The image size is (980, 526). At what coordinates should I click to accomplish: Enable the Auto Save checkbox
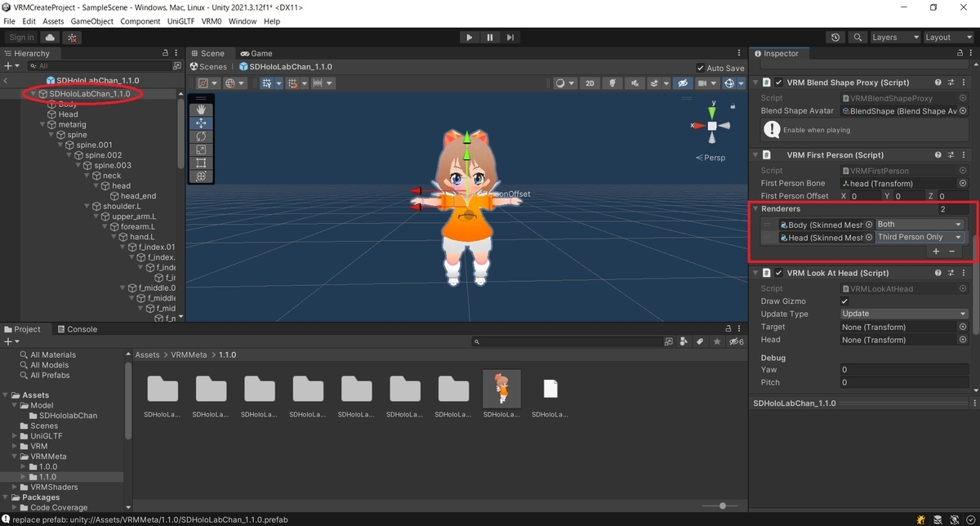pos(701,68)
